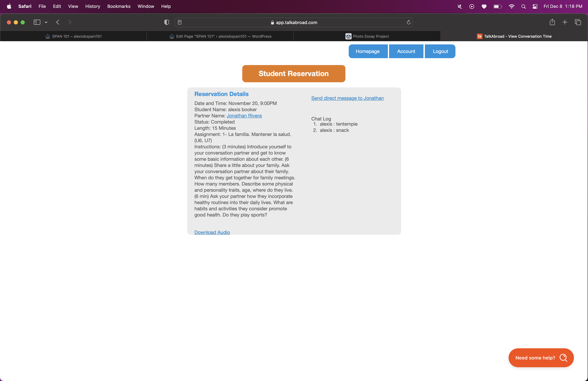
Task: Open the View menu
Action: [73, 6]
